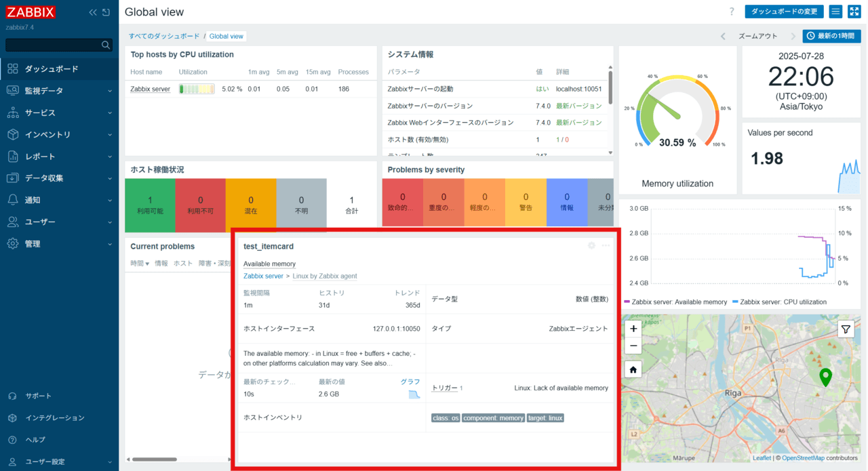This screenshot has width=868, height=471.
Task: Click the component: memory tag
Action: (494, 418)
